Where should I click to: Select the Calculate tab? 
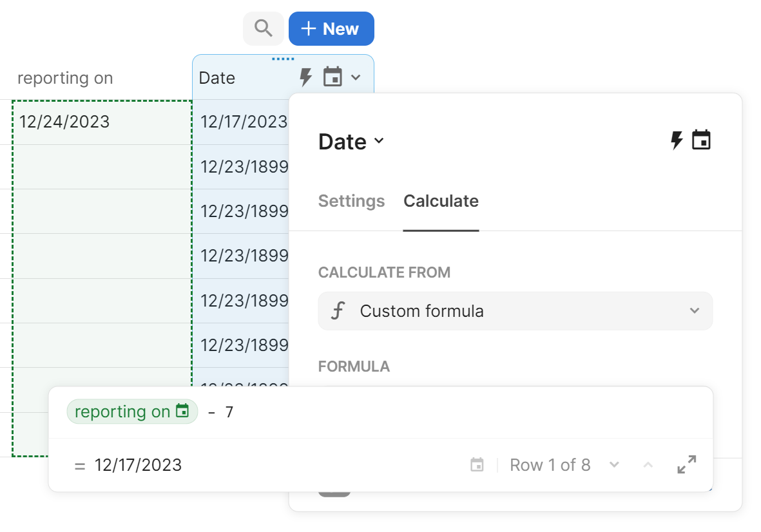(x=441, y=202)
